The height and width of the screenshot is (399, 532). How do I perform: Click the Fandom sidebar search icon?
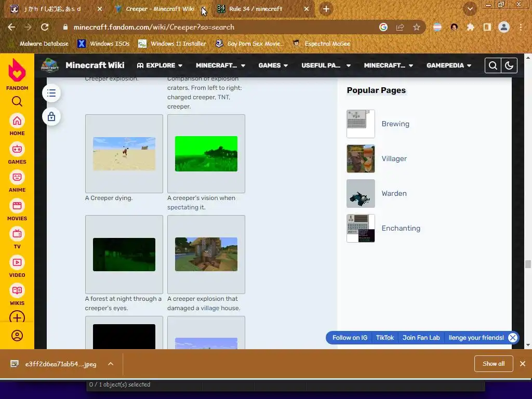click(x=17, y=101)
